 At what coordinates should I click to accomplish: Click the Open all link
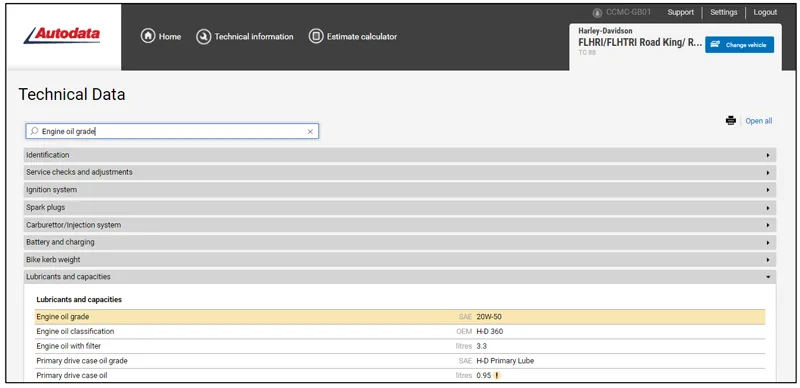(759, 121)
